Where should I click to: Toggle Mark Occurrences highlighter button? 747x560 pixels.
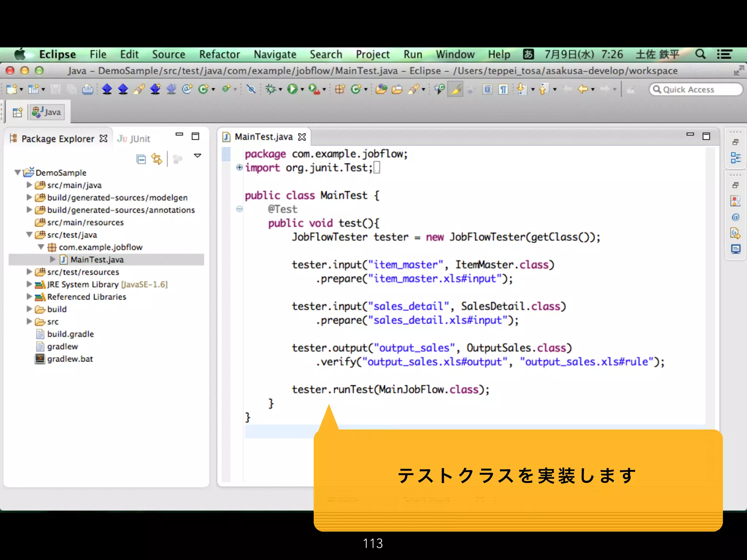pyautogui.click(x=456, y=89)
